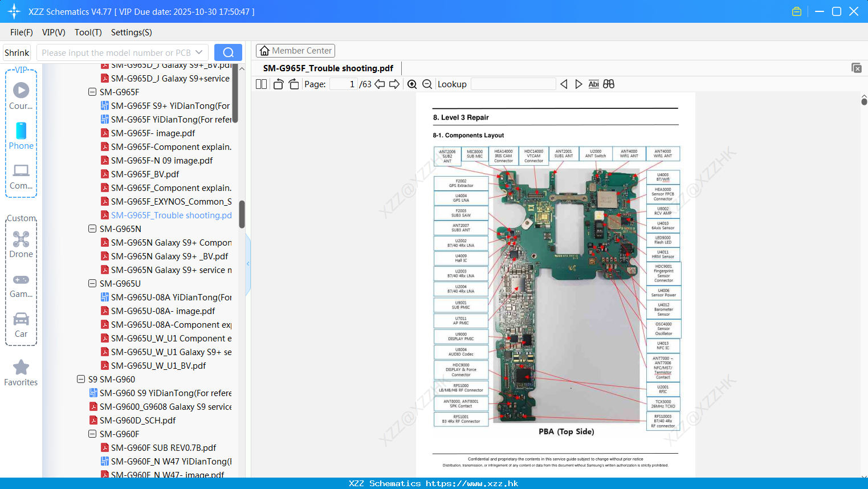Select SM-G965F_Trouble shooting.pd tree item
This screenshot has width=868, height=489.
(x=166, y=215)
